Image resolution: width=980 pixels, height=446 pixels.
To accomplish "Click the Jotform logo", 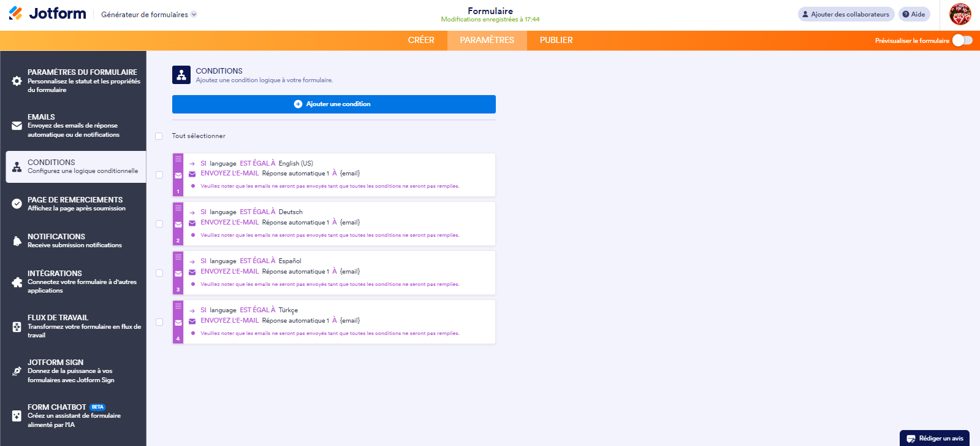I will [x=47, y=13].
